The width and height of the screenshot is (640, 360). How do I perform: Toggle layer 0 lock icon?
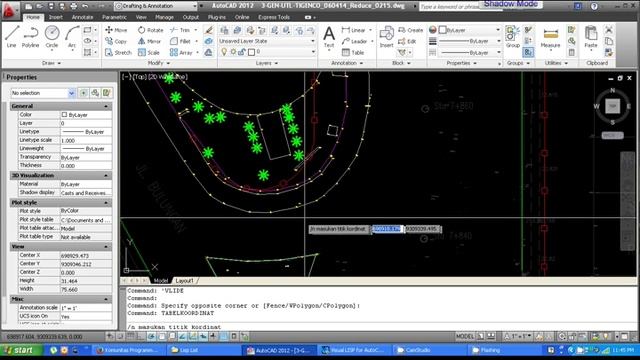242,52
